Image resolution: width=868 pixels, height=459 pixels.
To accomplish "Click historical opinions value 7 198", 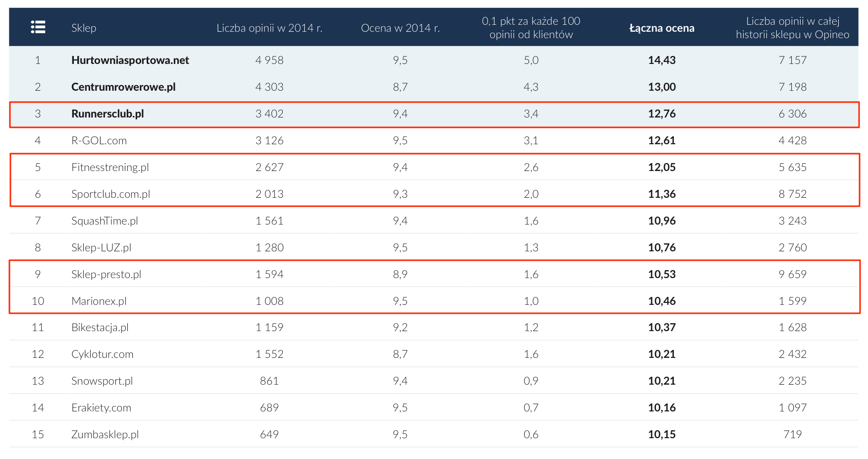I will pos(793,87).
